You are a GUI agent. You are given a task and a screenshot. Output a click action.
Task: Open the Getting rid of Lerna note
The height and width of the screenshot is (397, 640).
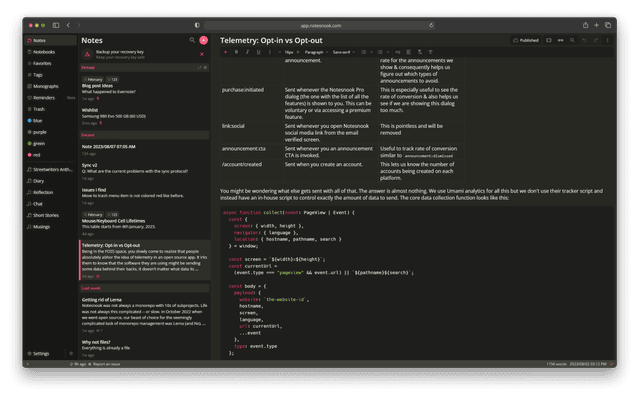[x=144, y=315]
